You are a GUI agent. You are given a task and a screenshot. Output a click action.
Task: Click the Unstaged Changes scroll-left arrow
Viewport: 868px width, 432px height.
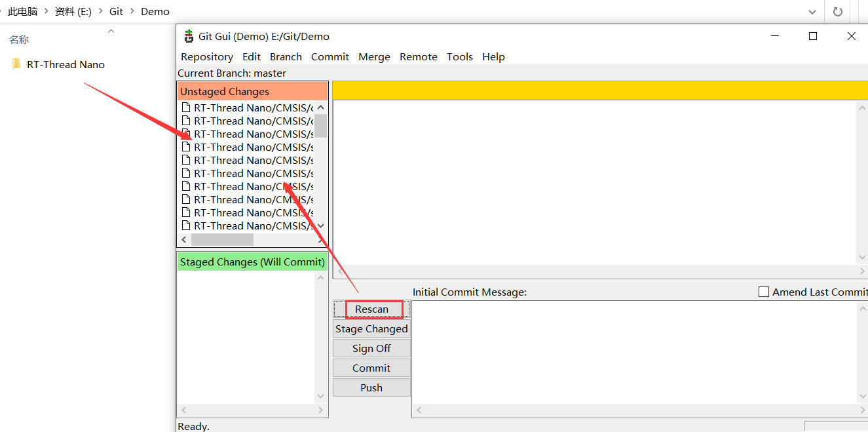(x=184, y=240)
